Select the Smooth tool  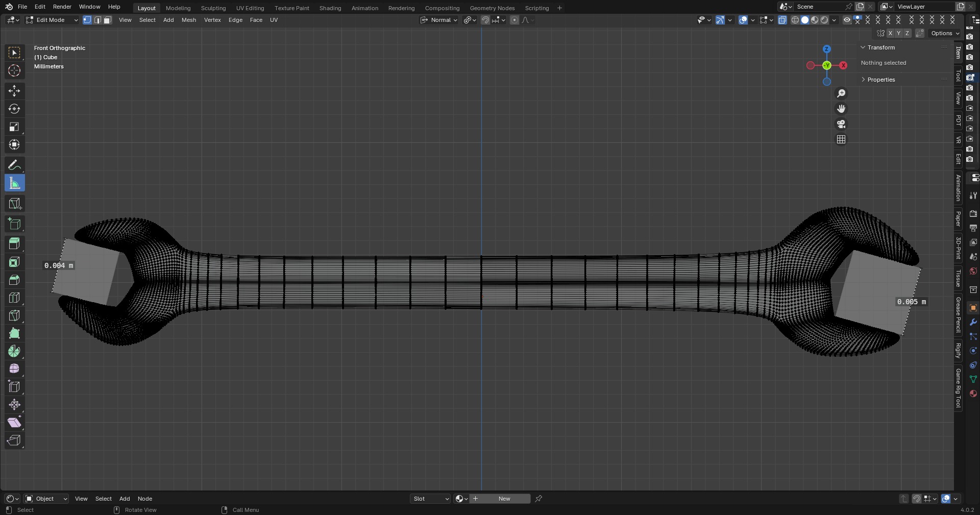[x=14, y=369]
